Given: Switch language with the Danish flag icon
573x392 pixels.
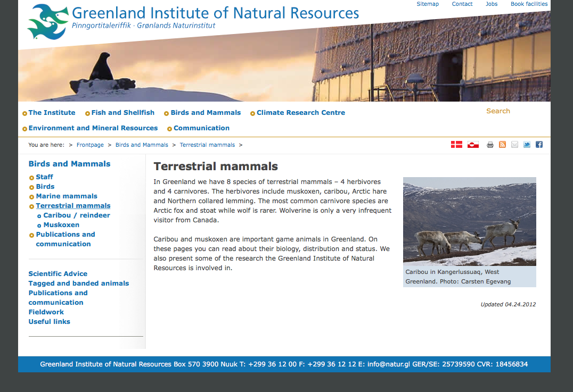Looking at the screenshot, I should 456,145.
